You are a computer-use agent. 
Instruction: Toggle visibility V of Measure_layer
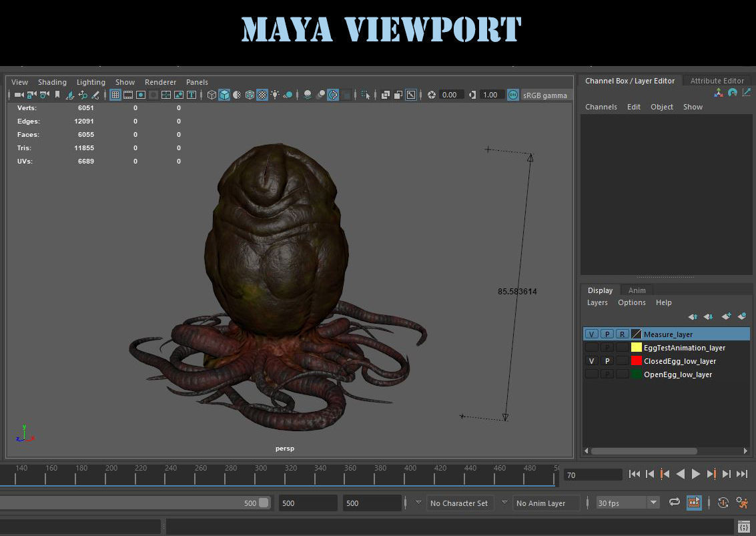[x=592, y=334]
